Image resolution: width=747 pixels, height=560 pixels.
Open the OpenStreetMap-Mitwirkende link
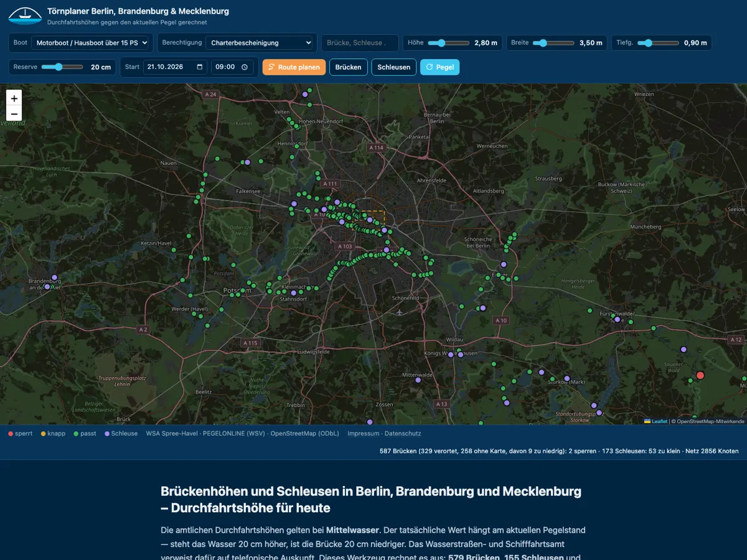pyautogui.click(x=710, y=421)
